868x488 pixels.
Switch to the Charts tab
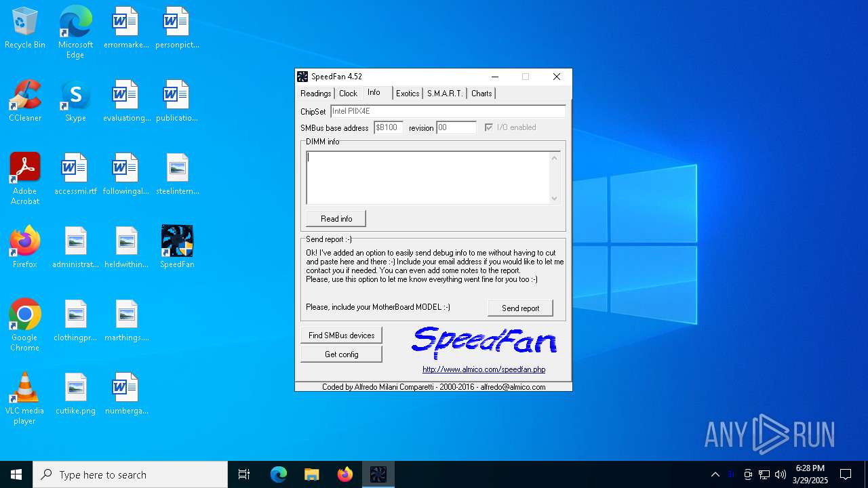point(481,94)
